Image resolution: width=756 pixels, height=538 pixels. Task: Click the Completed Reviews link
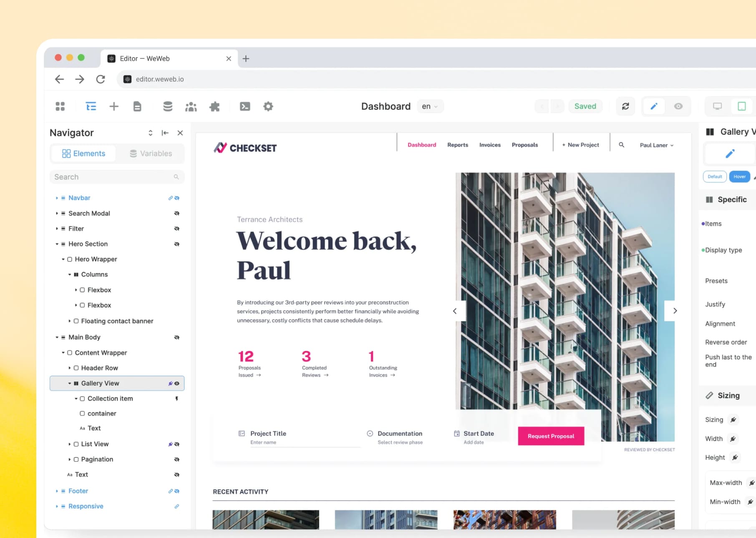tap(315, 371)
